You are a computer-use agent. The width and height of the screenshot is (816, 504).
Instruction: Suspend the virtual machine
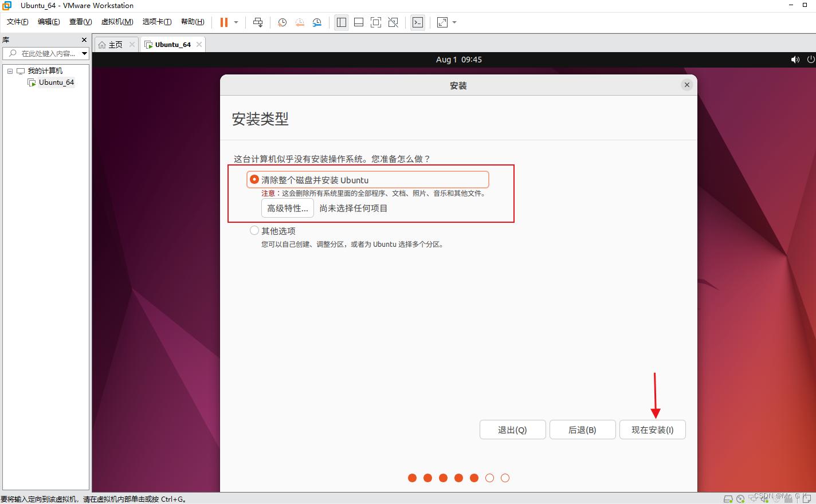tap(223, 22)
